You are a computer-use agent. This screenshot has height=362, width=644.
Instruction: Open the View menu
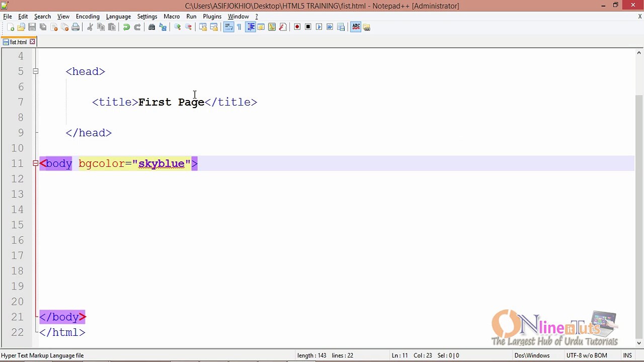point(63,17)
